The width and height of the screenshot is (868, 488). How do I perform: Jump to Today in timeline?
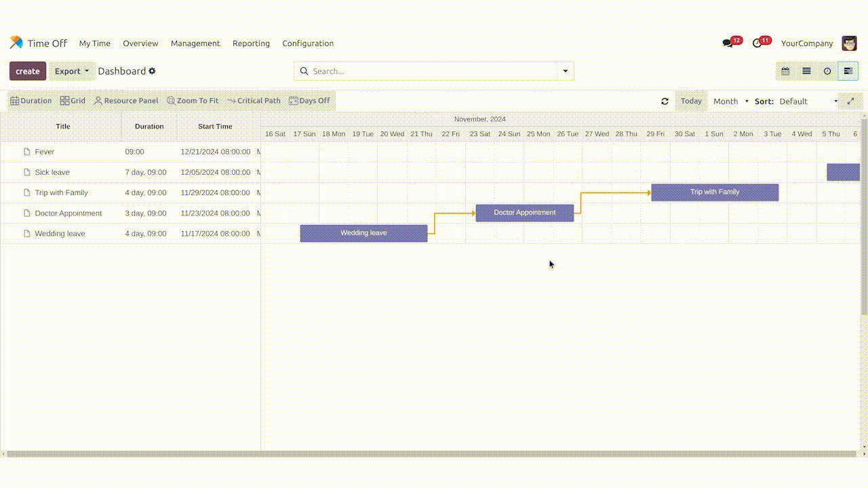tap(691, 101)
